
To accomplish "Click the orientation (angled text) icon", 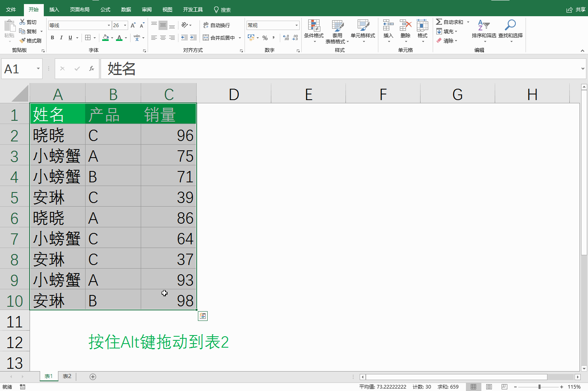I will click(x=185, y=25).
